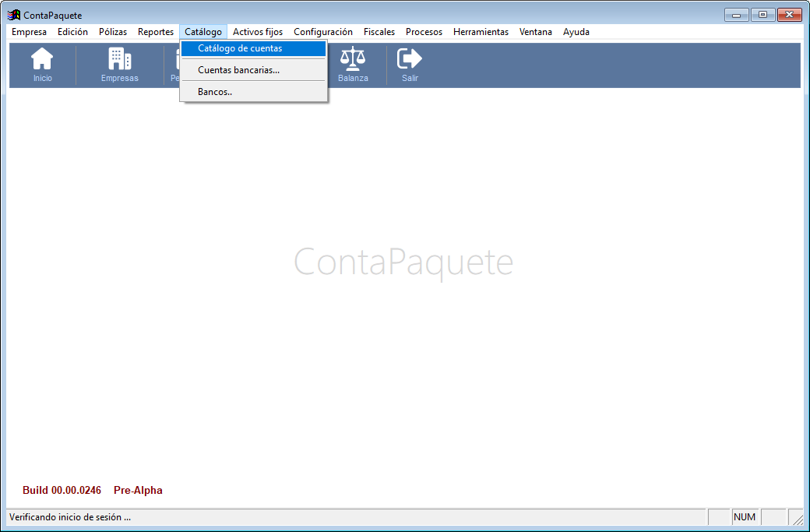Image resolution: width=810 pixels, height=532 pixels.
Task: Choose Bancos.. from the dropdown
Action: pos(254,92)
